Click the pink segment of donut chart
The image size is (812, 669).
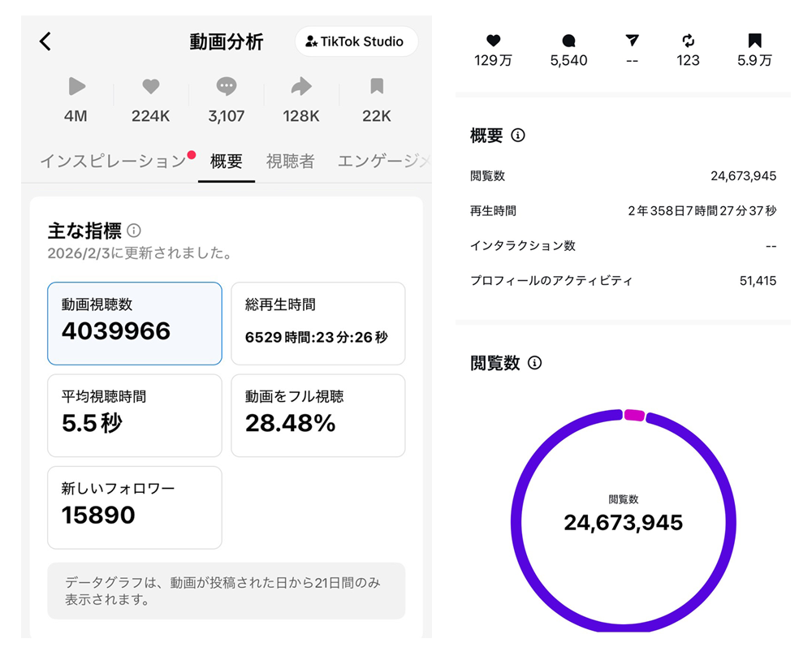coord(634,416)
